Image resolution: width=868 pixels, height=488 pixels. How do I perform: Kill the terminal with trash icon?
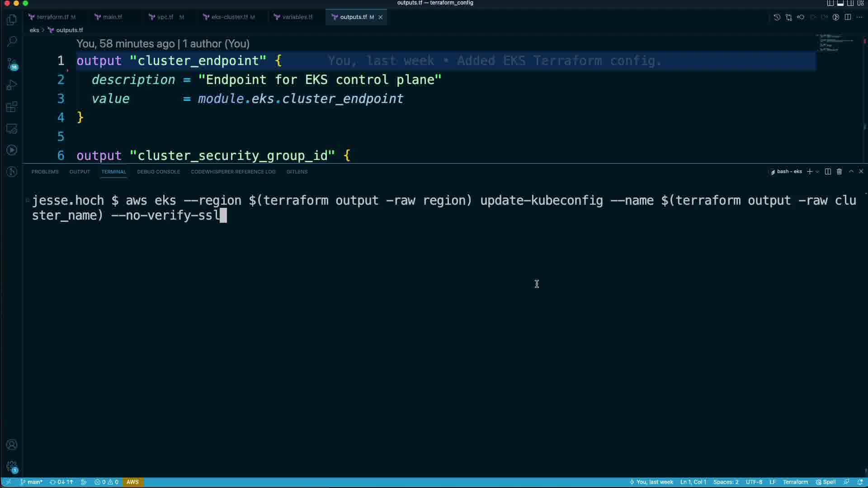point(840,172)
